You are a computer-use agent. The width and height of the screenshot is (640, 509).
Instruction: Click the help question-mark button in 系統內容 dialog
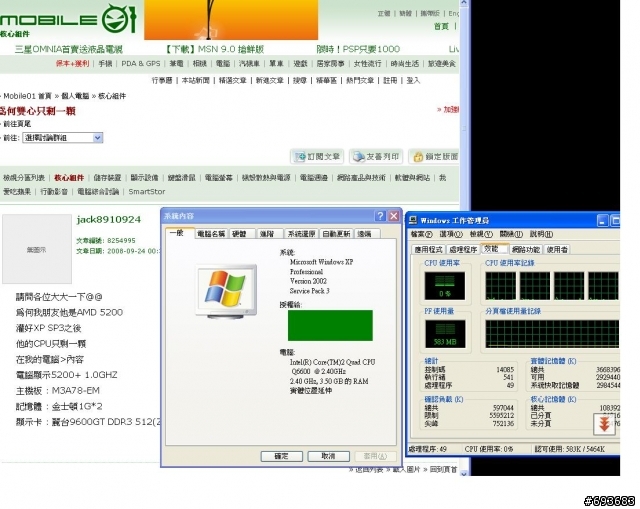pos(380,216)
